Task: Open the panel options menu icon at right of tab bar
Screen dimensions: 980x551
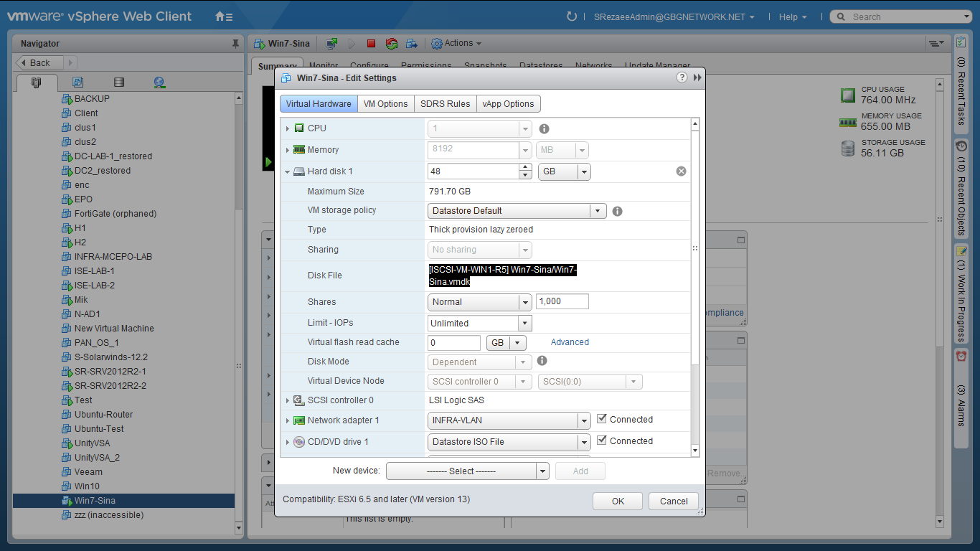Action: click(x=936, y=44)
